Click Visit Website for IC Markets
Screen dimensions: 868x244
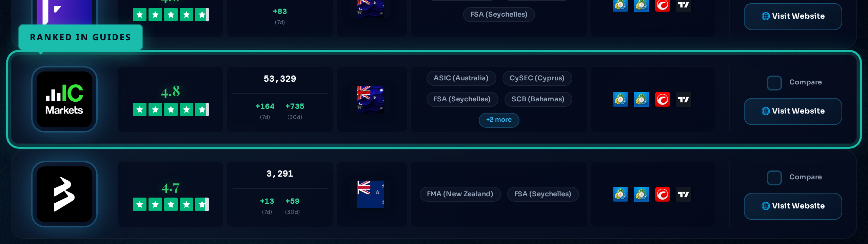point(793,111)
